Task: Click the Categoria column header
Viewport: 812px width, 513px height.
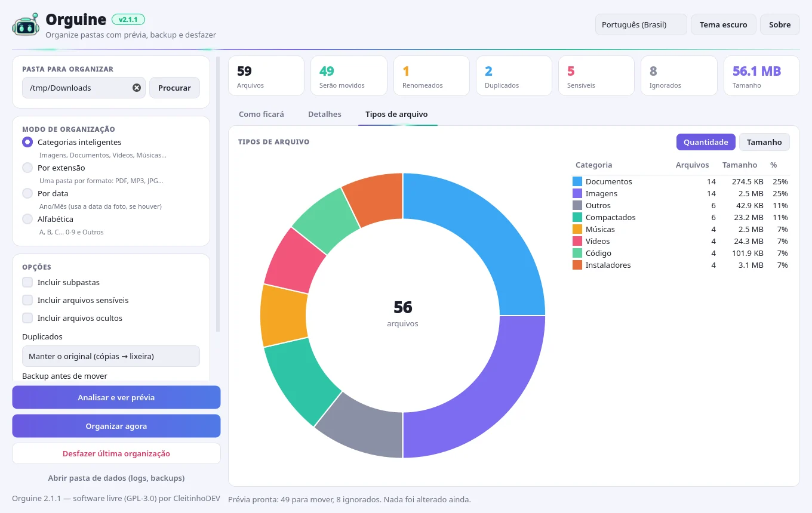Action: pos(593,165)
